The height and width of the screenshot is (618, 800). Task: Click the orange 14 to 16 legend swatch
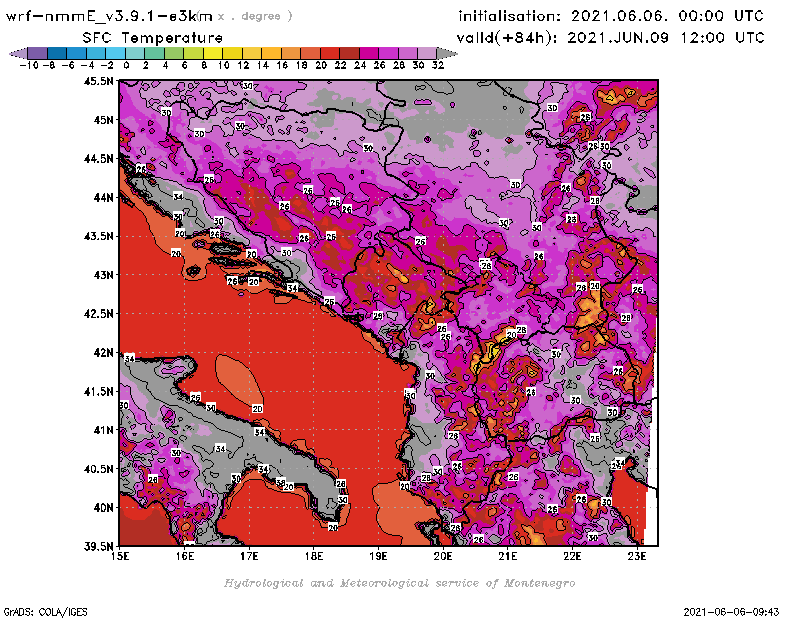click(271, 53)
